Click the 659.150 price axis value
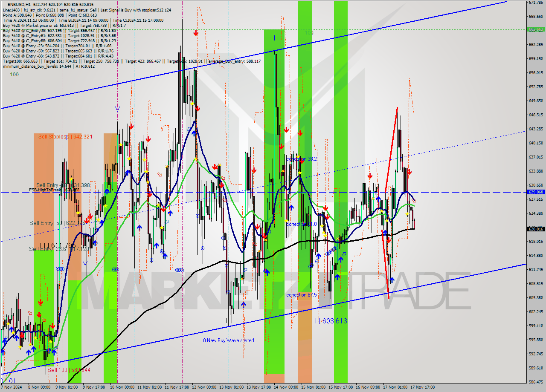 tap(536, 58)
